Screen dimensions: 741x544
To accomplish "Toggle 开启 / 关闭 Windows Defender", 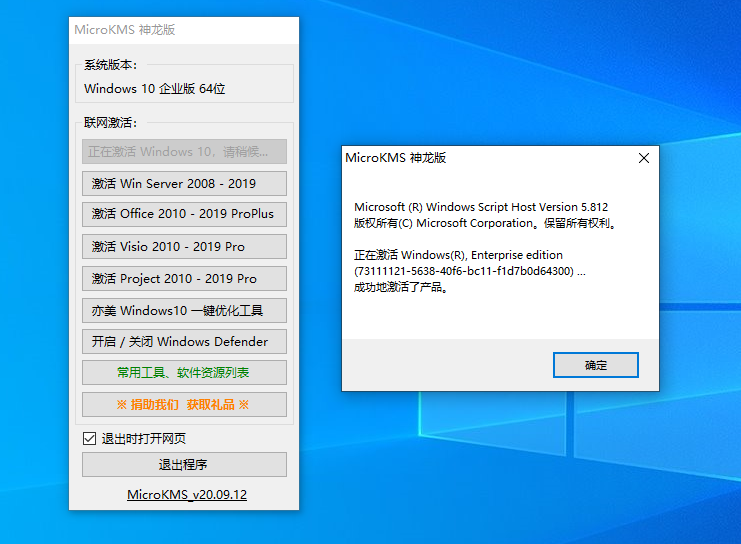I will coord(184,341).
